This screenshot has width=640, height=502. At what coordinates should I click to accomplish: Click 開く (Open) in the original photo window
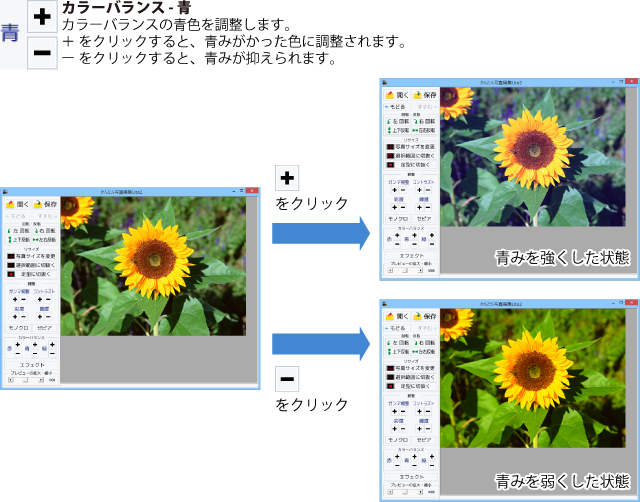tap(19, 203)
